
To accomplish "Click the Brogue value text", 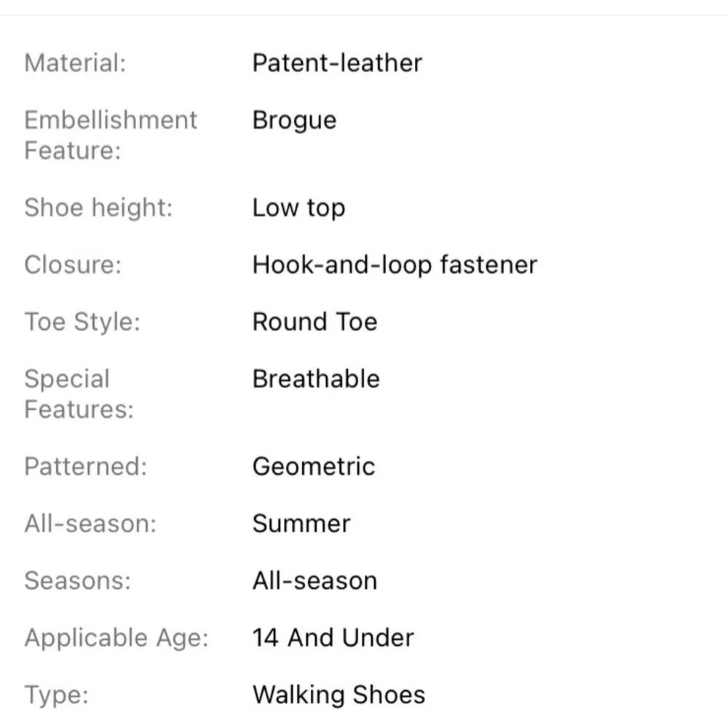I will [294, 121].
